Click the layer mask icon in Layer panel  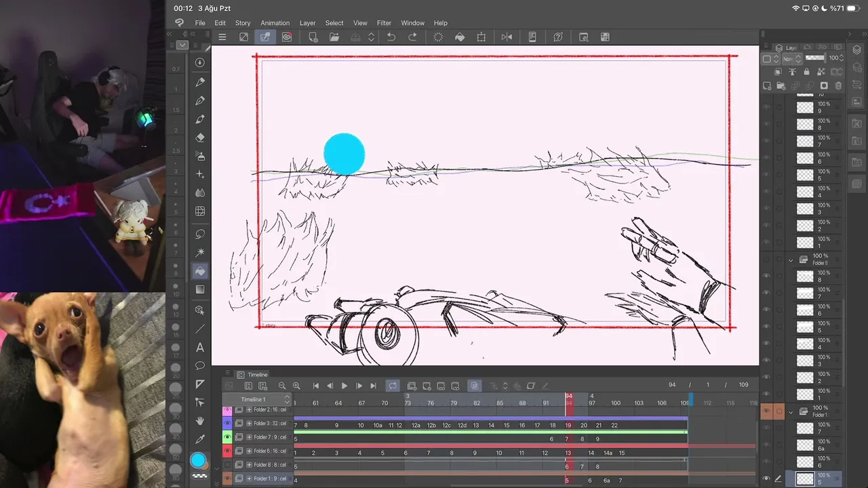(824, 86)
